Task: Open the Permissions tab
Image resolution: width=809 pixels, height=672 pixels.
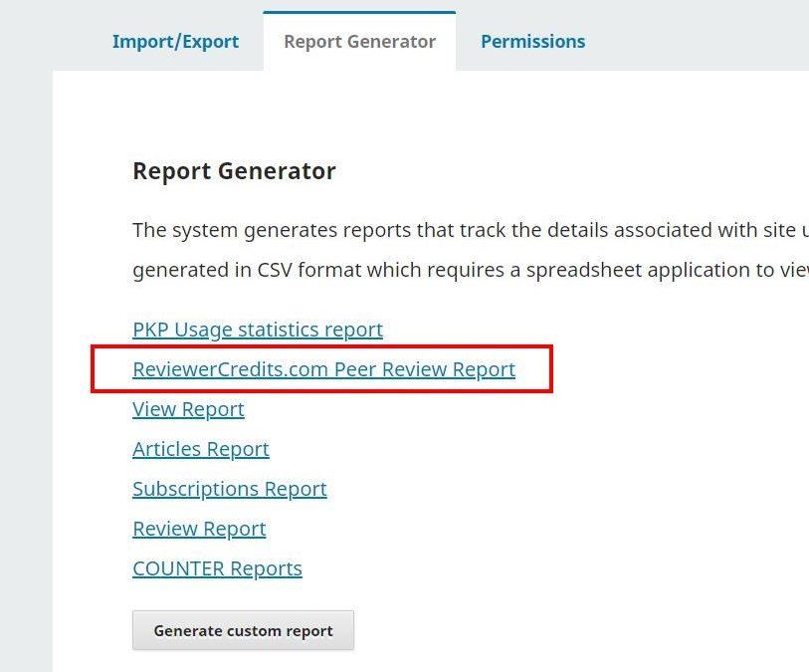Action: click(x=532, y=42)
